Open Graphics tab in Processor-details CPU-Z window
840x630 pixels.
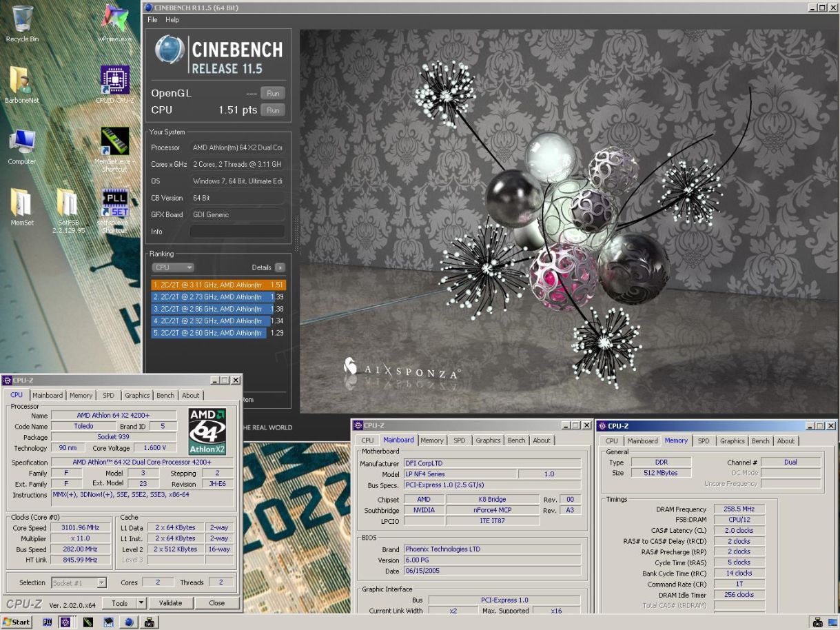137,395
